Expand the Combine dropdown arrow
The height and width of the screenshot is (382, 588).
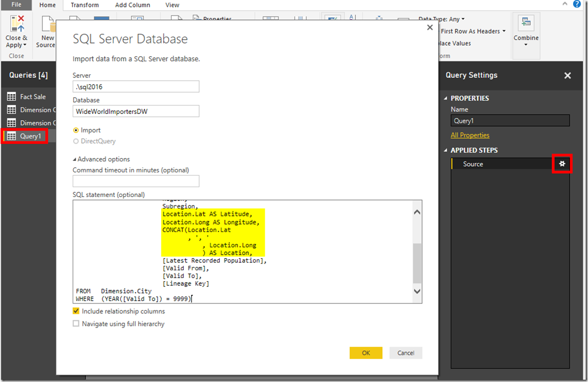526,45
